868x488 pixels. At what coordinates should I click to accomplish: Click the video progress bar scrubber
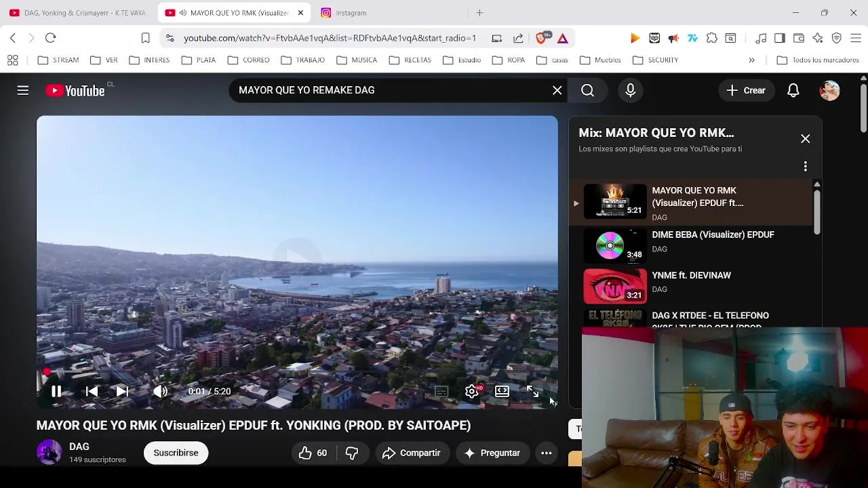click(46, 371)
